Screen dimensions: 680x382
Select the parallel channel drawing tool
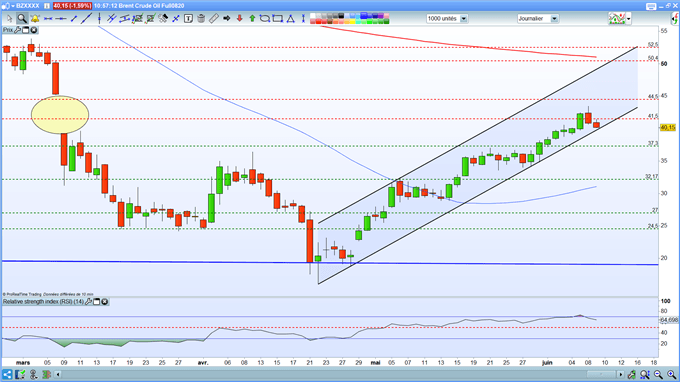pos(124,18)
